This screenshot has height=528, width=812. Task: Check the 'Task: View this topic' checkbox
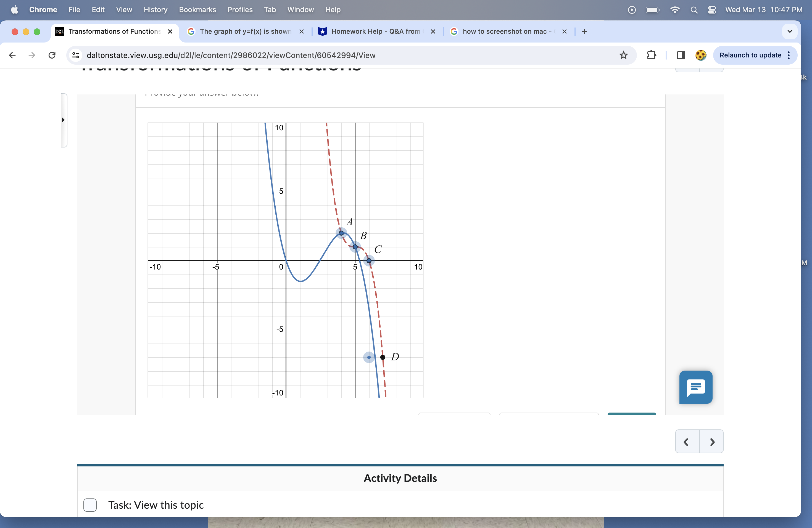pyautogui.click(x=90, y=505)
